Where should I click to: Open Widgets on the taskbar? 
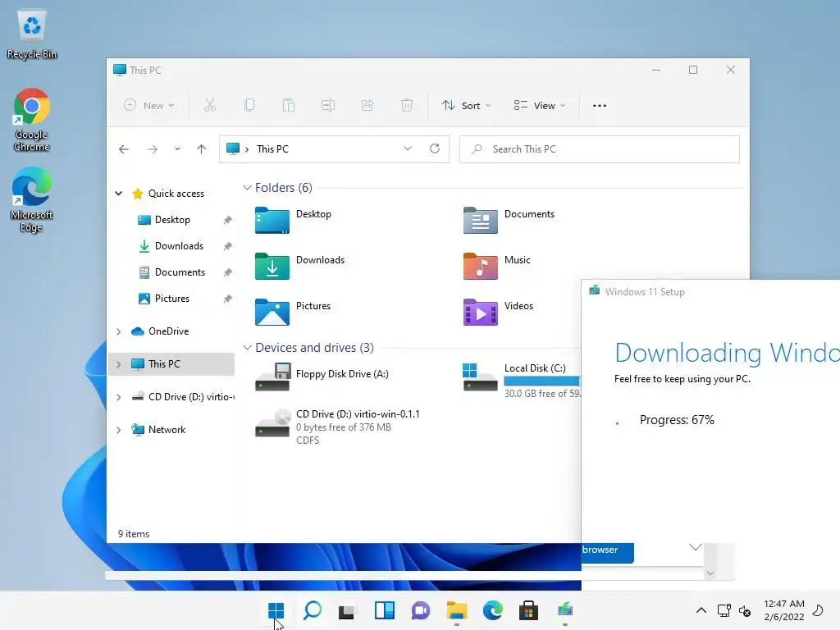click(x=384, y=610)
